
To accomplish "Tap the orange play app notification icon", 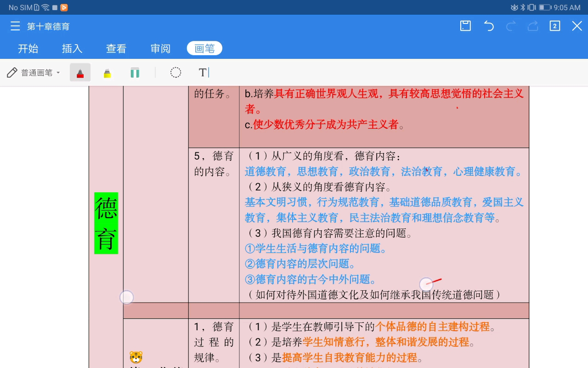I will coord(64,7).
